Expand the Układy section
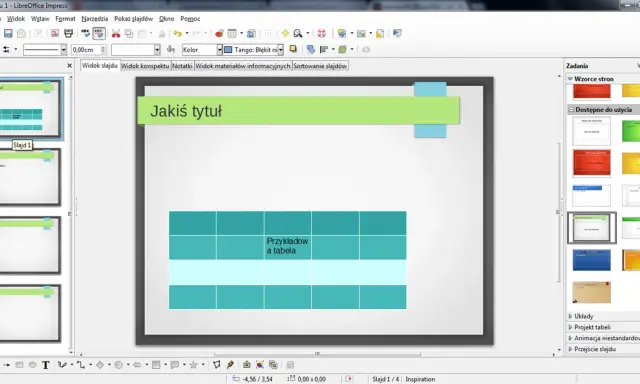Screen dimensions: 640x384 coord(584,316)
